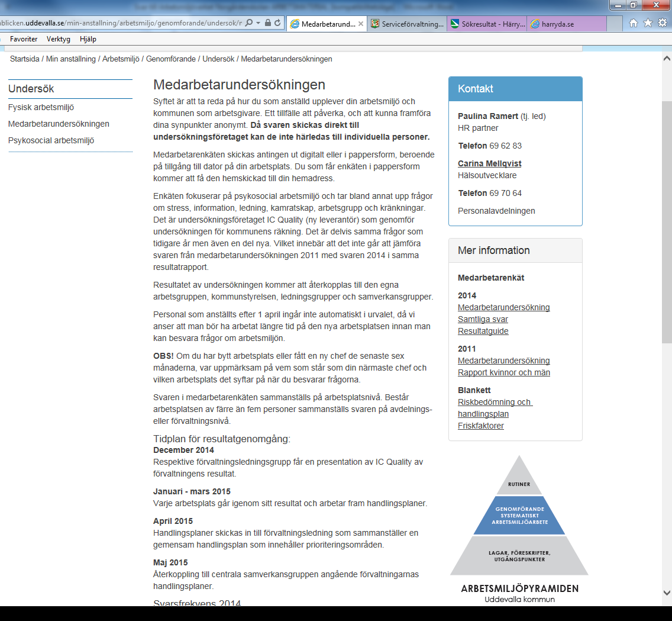
Task: Open the Favoriter menu
Action: [24, 39]
